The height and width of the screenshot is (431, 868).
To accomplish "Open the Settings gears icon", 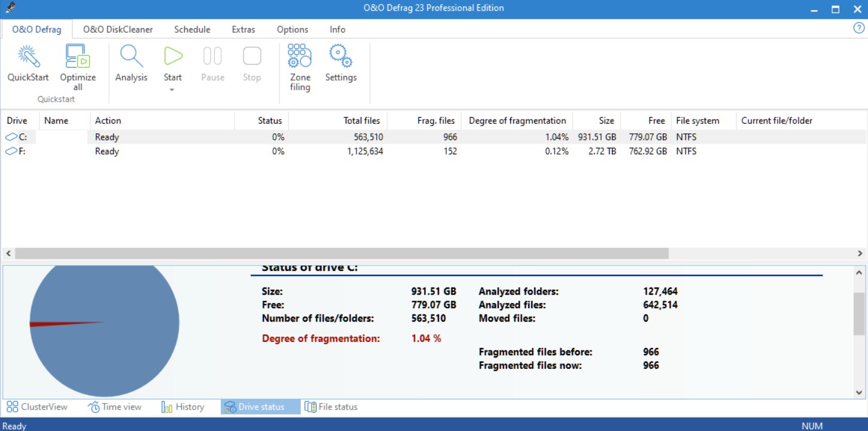I will coord(340,57).
